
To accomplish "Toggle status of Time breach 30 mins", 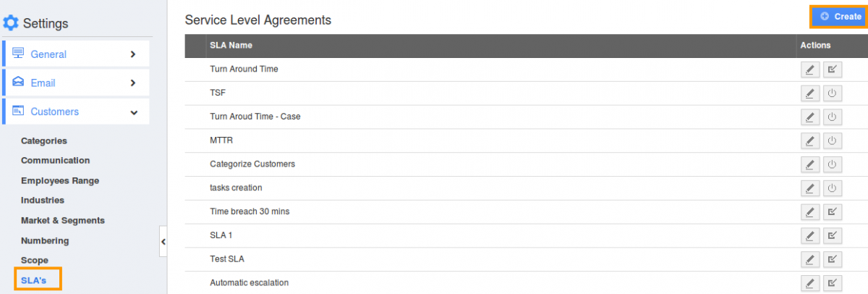I will coord(832,212).
